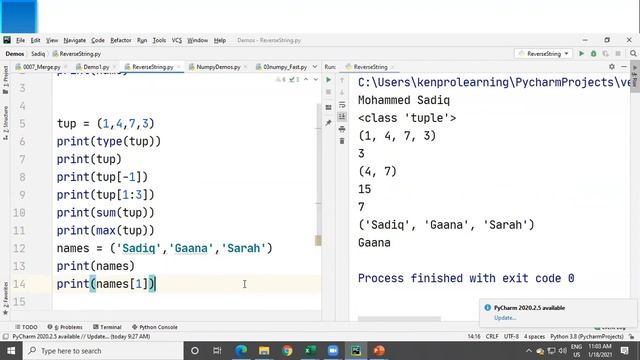Screen dimensions: 640x360
Task: Toggle Project tool window sidebar button
Action: [5, 79]
